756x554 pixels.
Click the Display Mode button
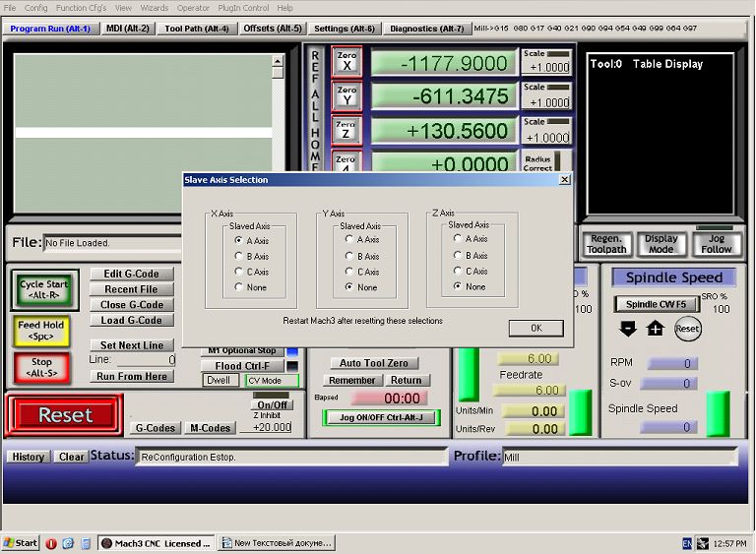click(661, 244)
